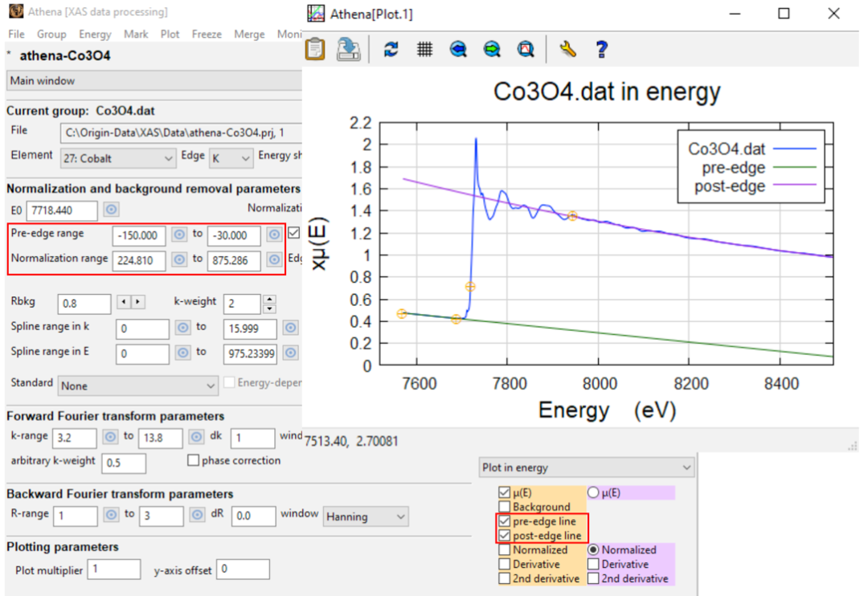Click the clipboard copy icon in plot window
Viewport: 868px width, 596px height.
(315, 49)
